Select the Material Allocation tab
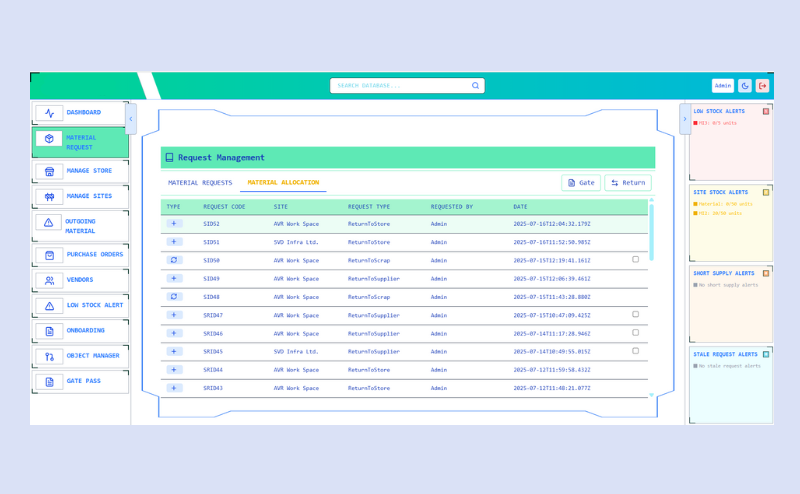This screenshot has width=800, height=494. 283,183
